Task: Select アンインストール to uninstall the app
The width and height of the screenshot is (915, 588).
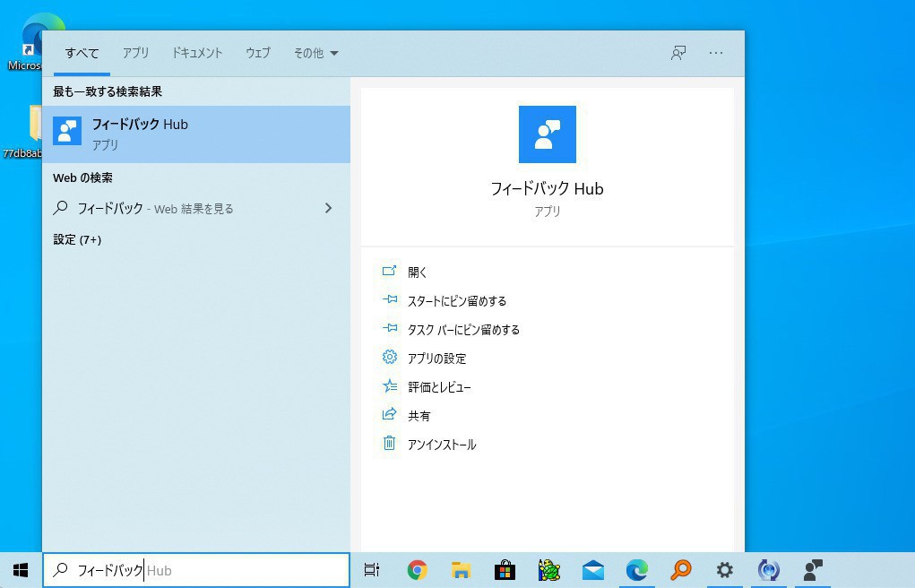Action: pyautogui.click(x=441, y=445)
